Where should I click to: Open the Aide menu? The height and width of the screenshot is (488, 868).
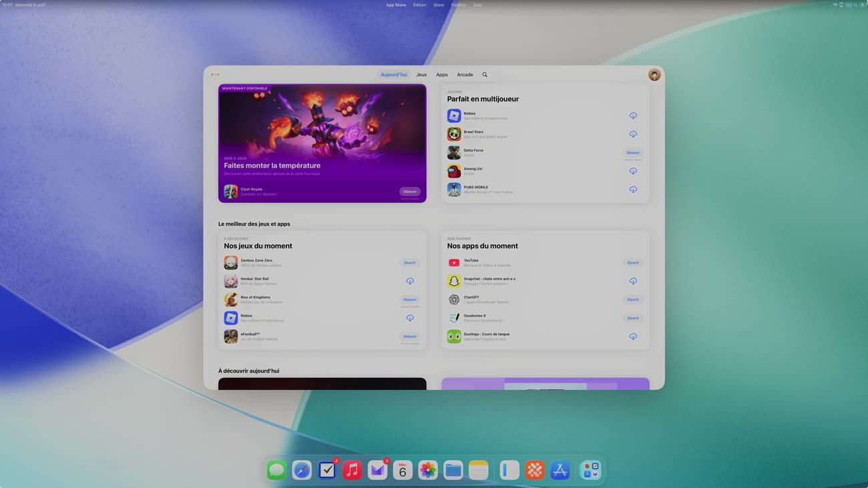[x=477, y=5]
